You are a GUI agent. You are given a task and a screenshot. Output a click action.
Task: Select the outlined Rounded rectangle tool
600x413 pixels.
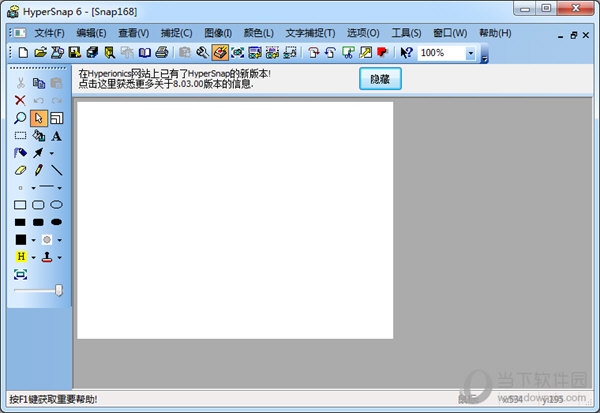pyautogui.click(x=38, y=205)
